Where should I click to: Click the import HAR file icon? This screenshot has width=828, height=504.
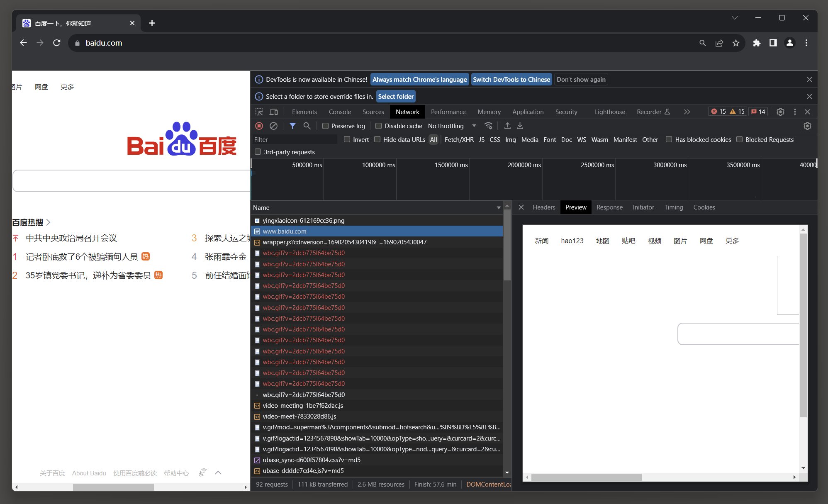click(x=507, y=126)
